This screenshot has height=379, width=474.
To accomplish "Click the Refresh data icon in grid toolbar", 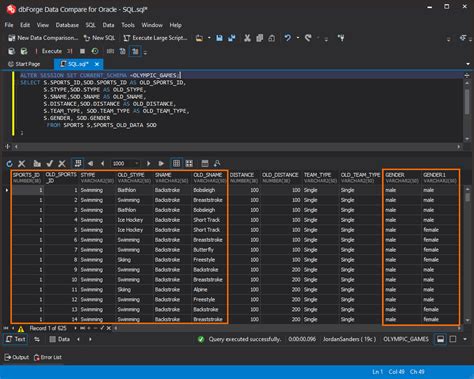I will point(9,164).
